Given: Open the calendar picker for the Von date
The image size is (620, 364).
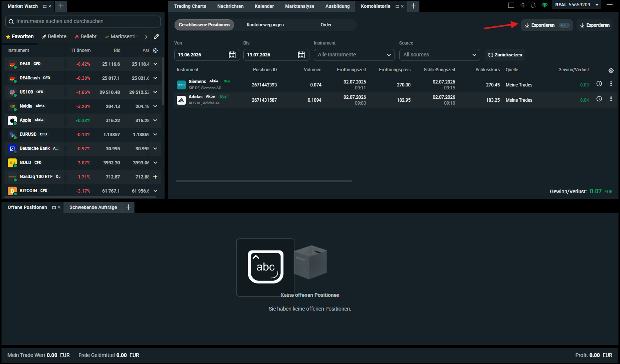Looking at the screenshot, I should point(232,55).
